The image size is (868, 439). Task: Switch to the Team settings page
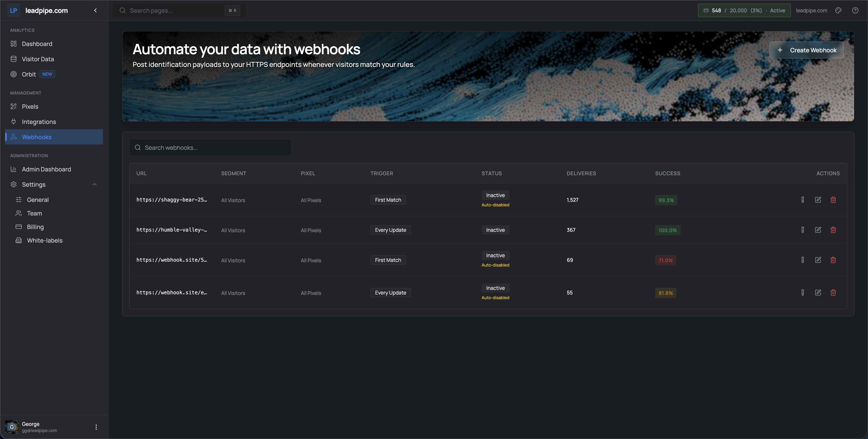(x=34, y=213)
